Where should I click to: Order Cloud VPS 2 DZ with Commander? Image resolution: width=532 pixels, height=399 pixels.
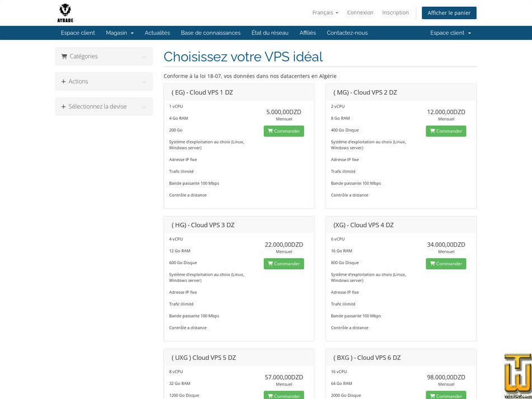click(x=446, y=131)
